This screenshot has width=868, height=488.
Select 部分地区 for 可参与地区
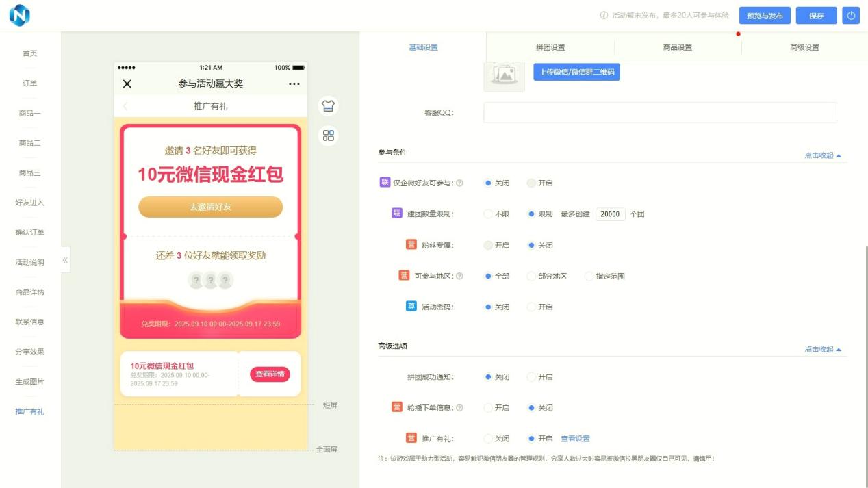tap(531, 277)
